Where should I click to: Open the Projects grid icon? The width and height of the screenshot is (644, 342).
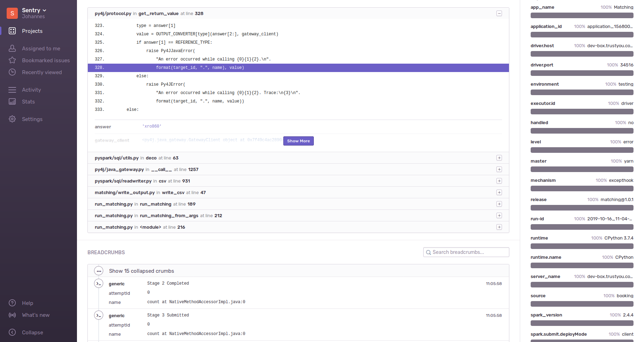click(x=12, y=31)
